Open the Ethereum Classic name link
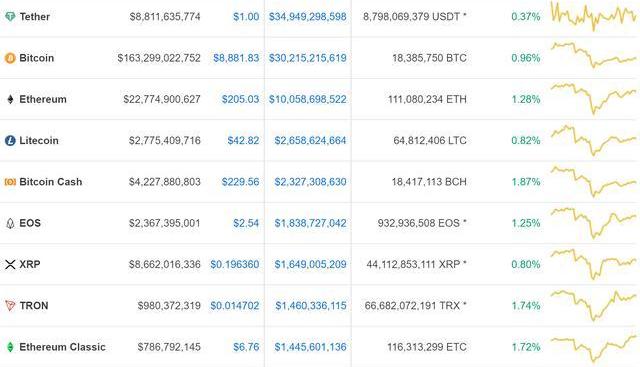The height and width of the screenshot is (367, 640). point(62,347)
